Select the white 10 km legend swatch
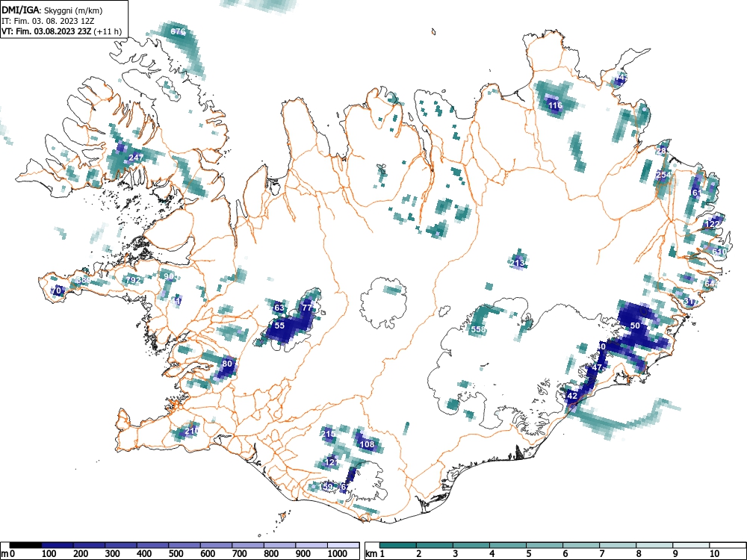 pos(728,545)
